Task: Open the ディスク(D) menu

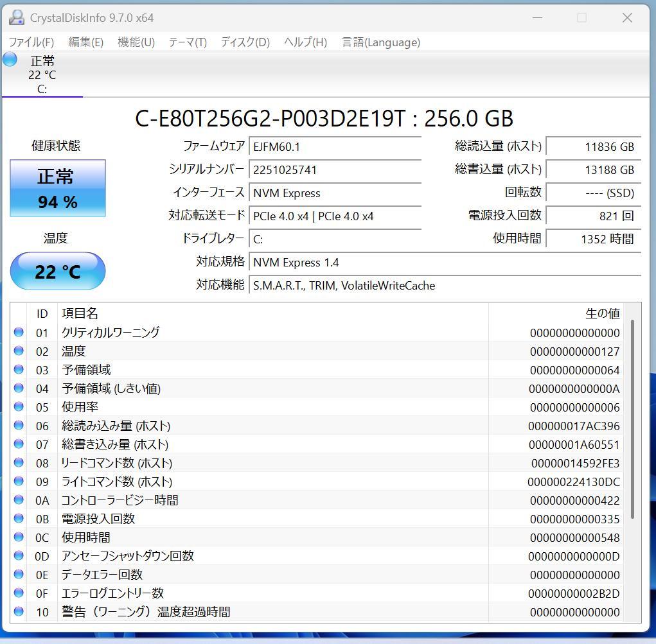Action: pos(244,42)
